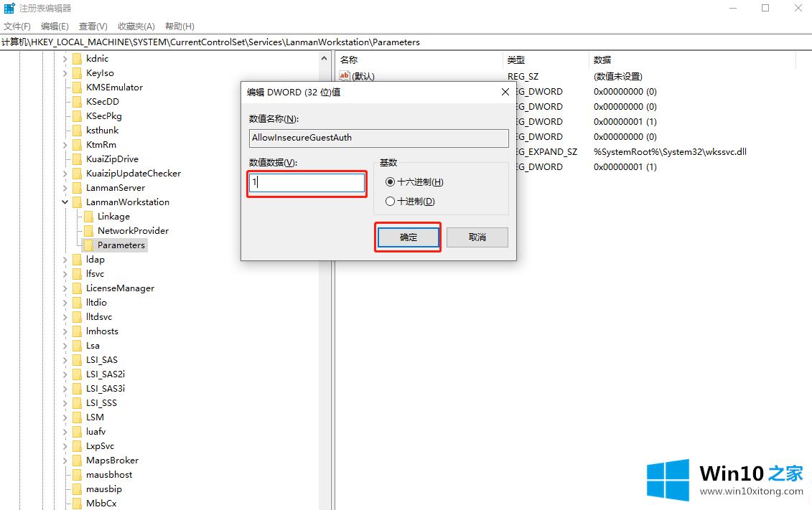Click the registry path address bar
812x510 pixels.
406,42
